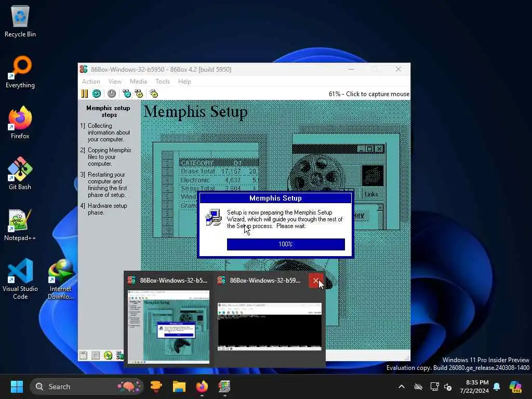Viewport: 532px width, 399px height.
Task: Open Recycle Bin desktop icon
Action: tap(20, 21)
